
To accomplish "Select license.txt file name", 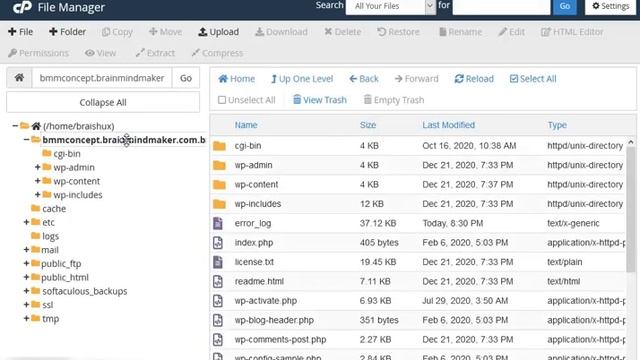I will click(254, 262).
